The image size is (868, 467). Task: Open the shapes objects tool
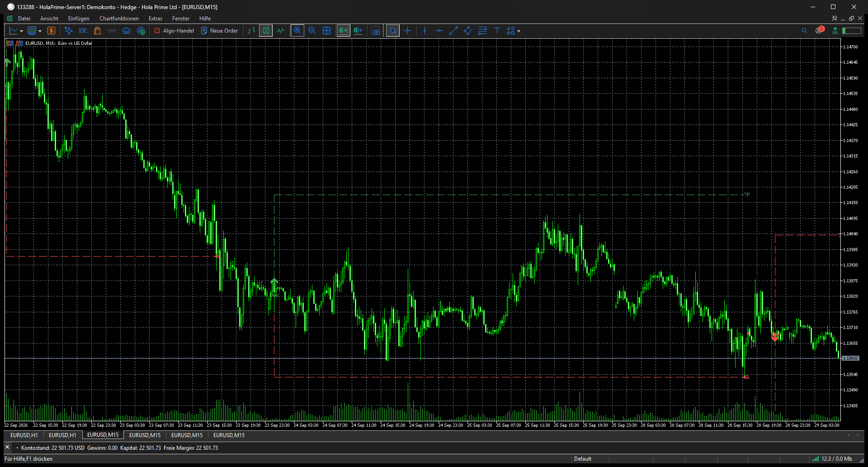(x=510, y=31)
